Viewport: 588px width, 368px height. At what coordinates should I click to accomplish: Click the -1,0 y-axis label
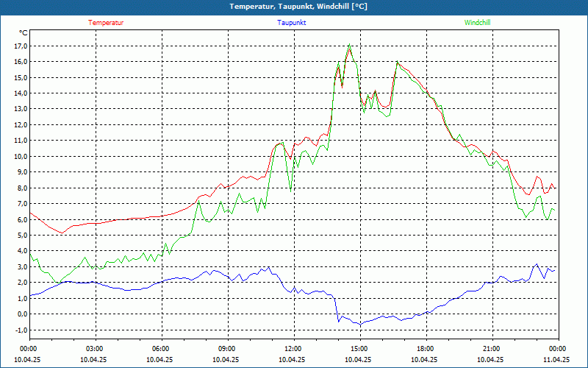coord(21,330)
